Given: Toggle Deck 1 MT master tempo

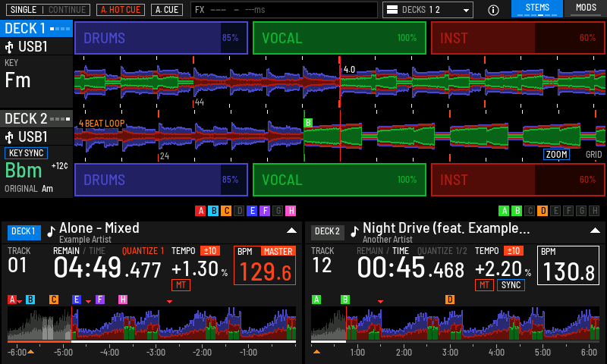Looking at the screenshot, I should click(181, 285).
